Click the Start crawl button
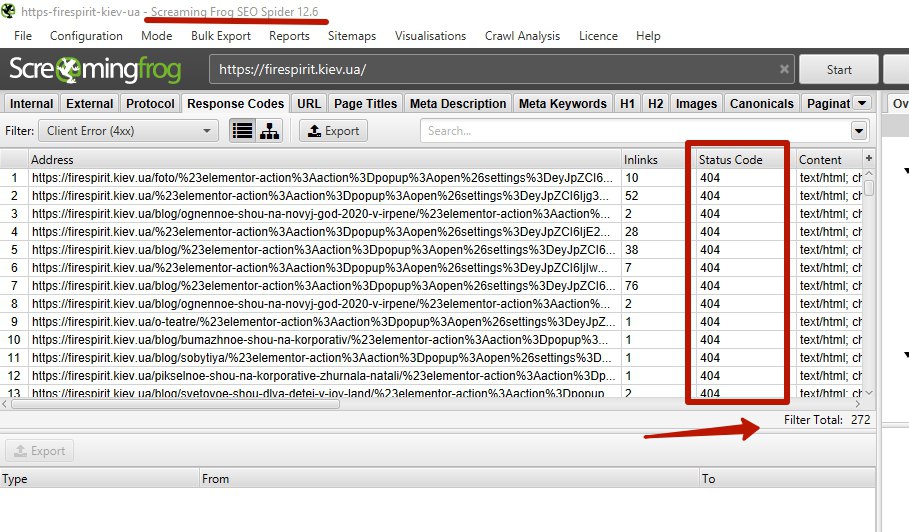 [839, 70]
